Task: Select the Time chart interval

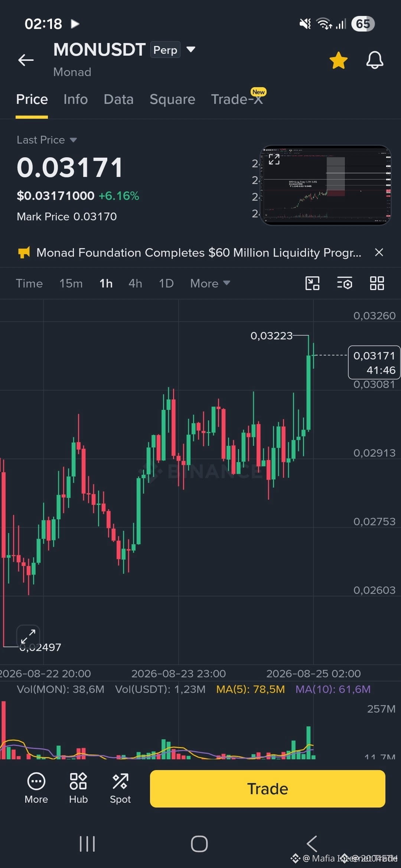Action: pos(29,283)
